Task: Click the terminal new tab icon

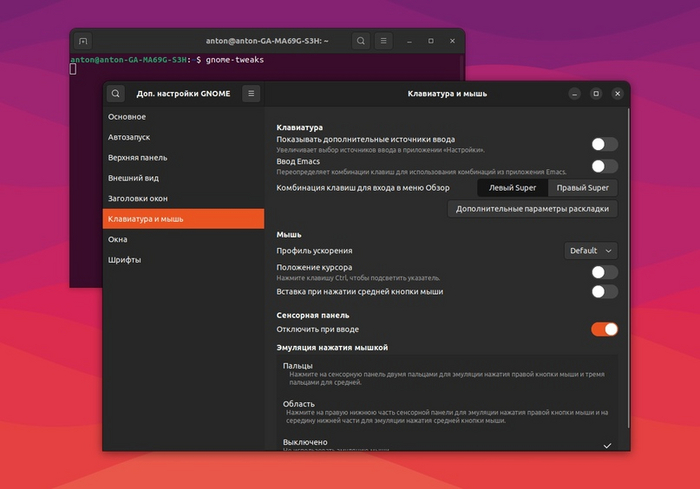Action: coord(83,41)
